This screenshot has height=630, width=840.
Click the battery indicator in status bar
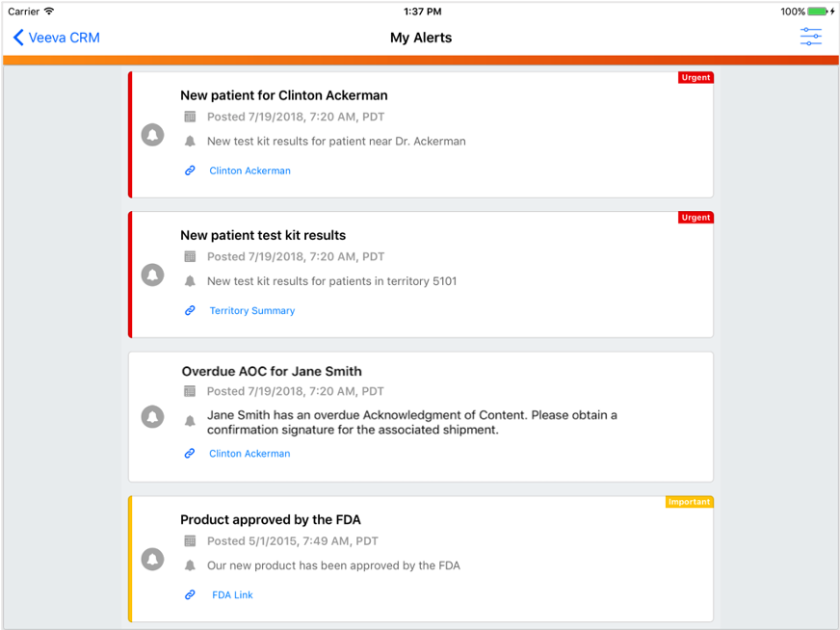point(817,12)
